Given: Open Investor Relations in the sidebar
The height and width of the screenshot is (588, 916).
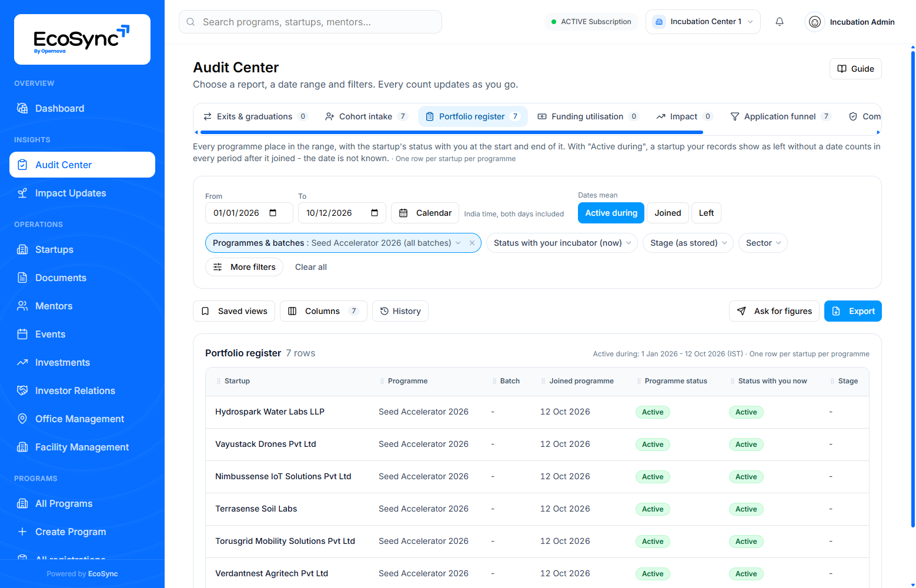Looking at the screenshot, I should pos(82,390).
